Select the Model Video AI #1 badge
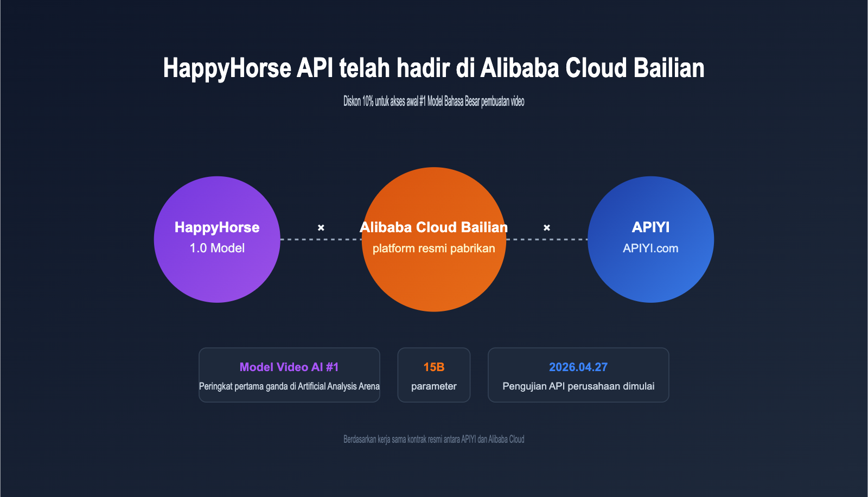 coord(289,375)
